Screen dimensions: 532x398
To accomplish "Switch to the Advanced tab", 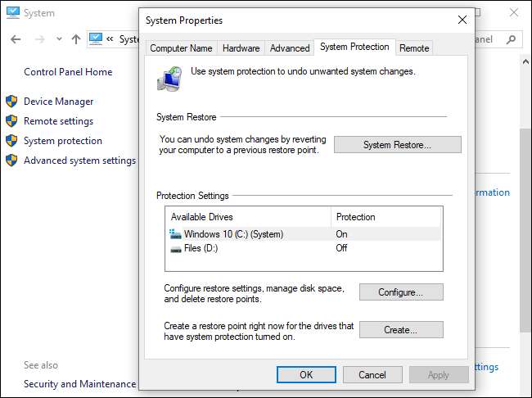I will click(x=290, y=48).
